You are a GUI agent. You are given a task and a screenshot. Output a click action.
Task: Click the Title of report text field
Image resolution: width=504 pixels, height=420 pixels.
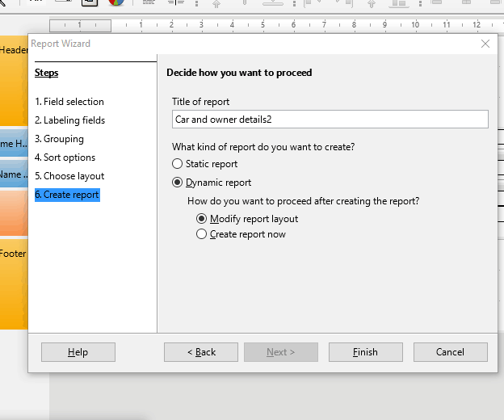click(x=330, y=120)
